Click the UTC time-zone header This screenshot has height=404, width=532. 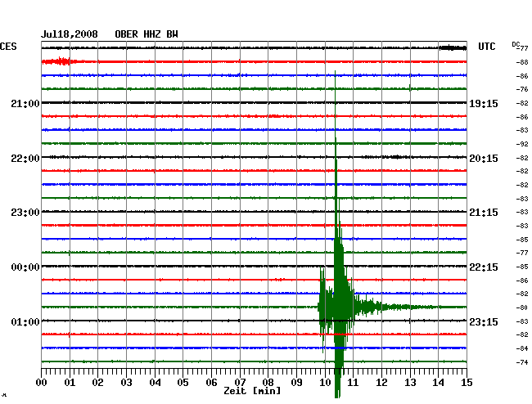click(486, 47)
